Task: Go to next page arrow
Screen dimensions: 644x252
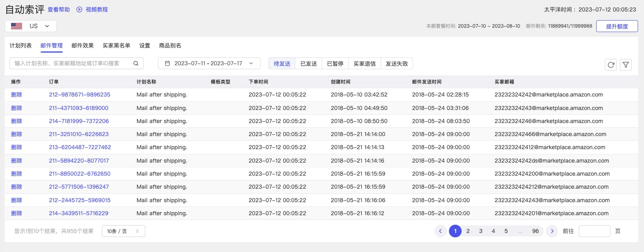Action: click(552, 231)
